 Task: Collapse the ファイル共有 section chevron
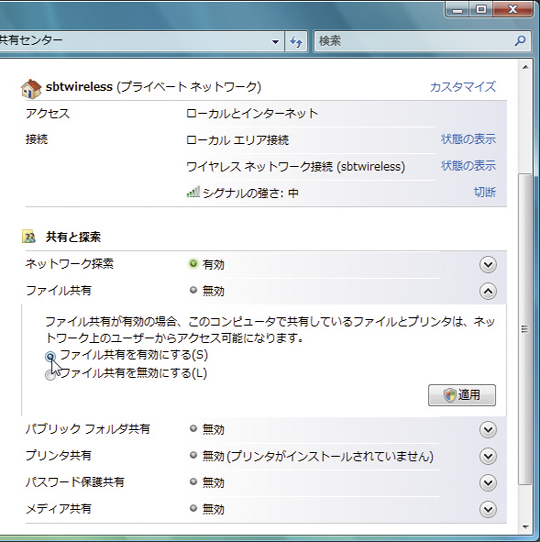click(488, 291)
